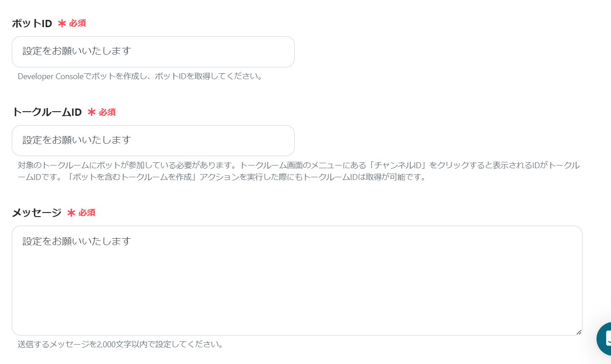Click the red asterisk beside ボットID
This screenshot has height=364, width=611.
62,24
